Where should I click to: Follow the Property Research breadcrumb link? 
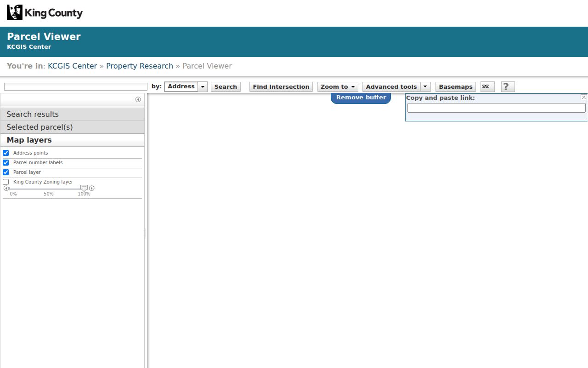pyautogui.click(x=140, y=66)
